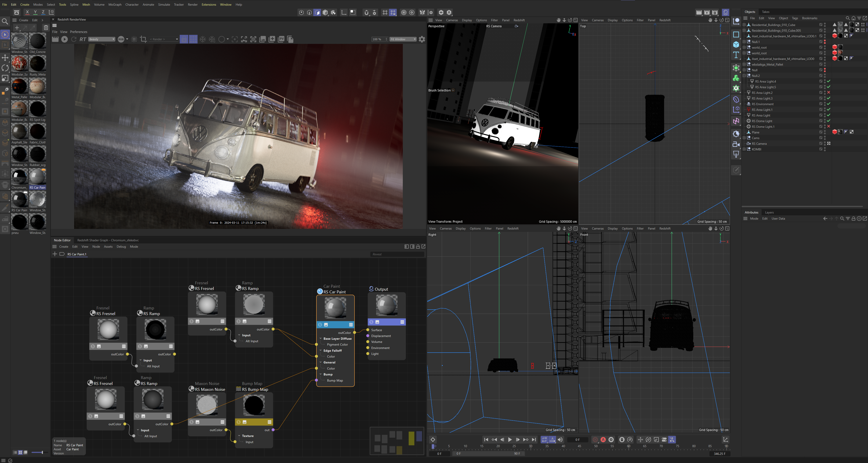Toggle Null.1 visibility red dots
Image resolution: width=868 pixels, height=463 pixels.
click(x=825, y=42)
